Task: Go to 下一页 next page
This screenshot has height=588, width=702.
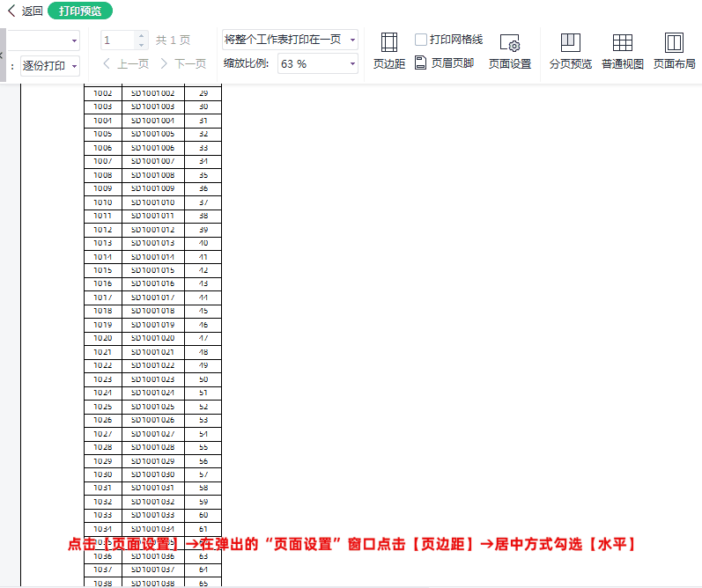Action: click(x=183, y=64)
